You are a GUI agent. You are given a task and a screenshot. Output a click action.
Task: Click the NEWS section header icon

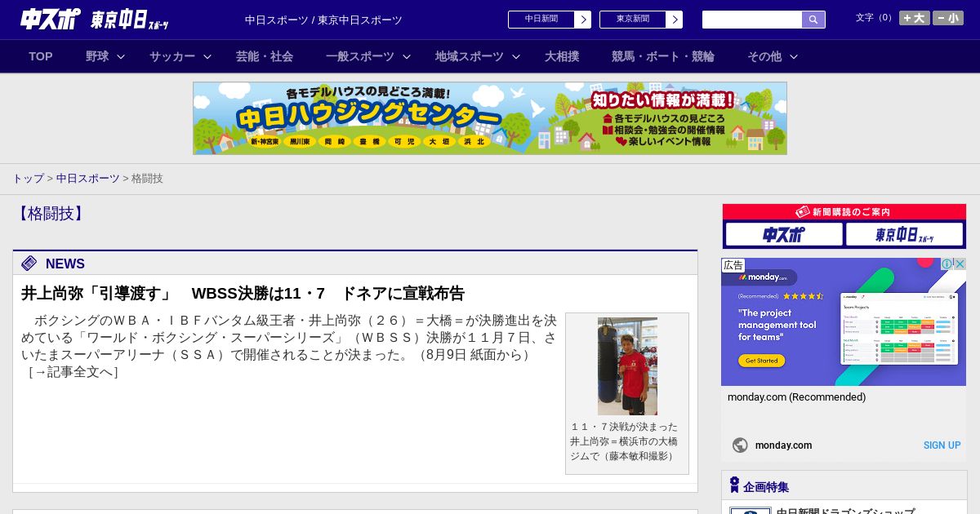[x=29, y=263]
